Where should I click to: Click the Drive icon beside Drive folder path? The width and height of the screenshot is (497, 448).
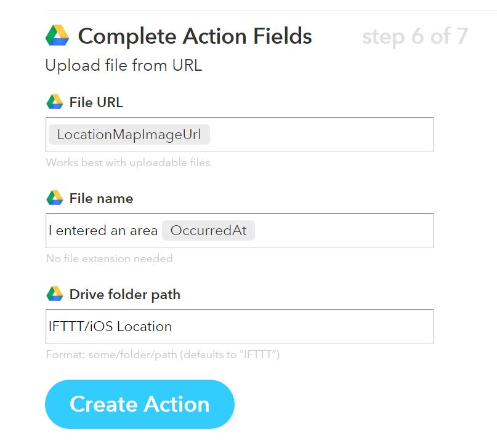(55, 294)
